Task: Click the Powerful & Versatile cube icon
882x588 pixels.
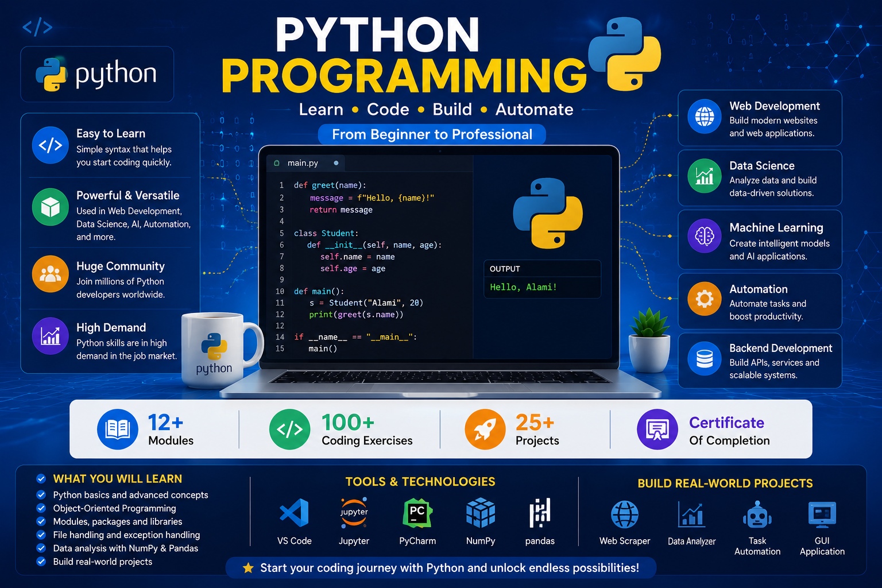Action: tap(51, 207)
